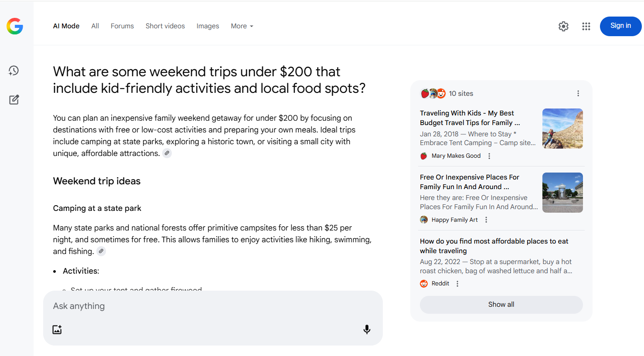
Task: Open the Traveling With Kids article thumbnail
Action: 562,129
